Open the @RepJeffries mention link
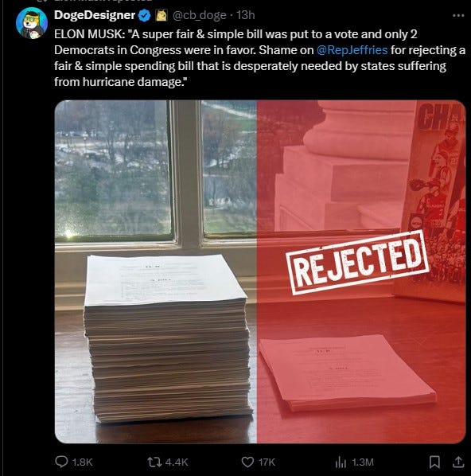Viewport: 471px width, 476px height. 352,50
